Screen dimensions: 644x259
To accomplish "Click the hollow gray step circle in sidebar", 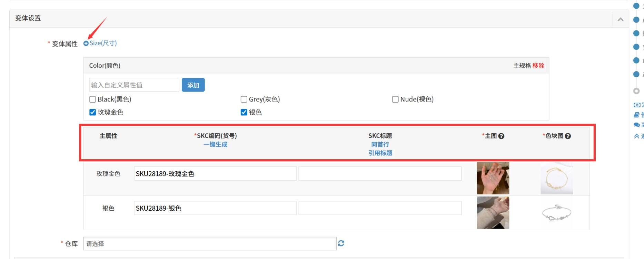I will point(636,91).
